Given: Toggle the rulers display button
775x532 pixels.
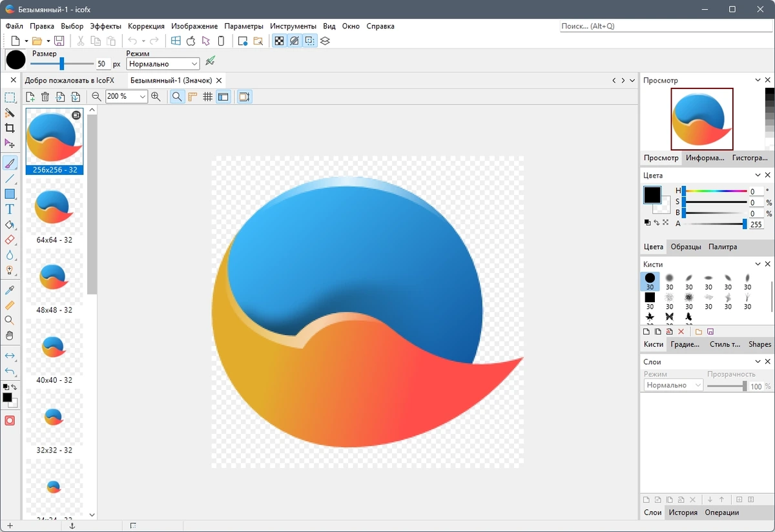Looking at the screenshot, I should (x=192, y=97).
